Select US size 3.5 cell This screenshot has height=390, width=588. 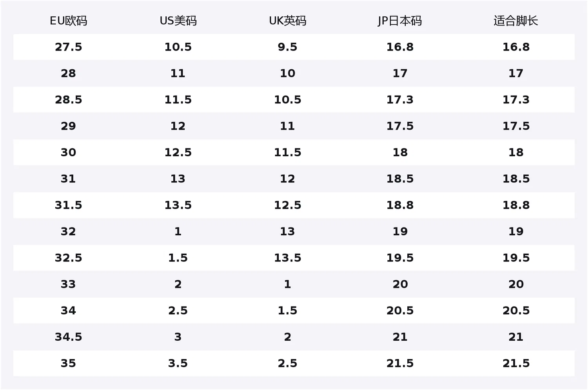point(178,363)
